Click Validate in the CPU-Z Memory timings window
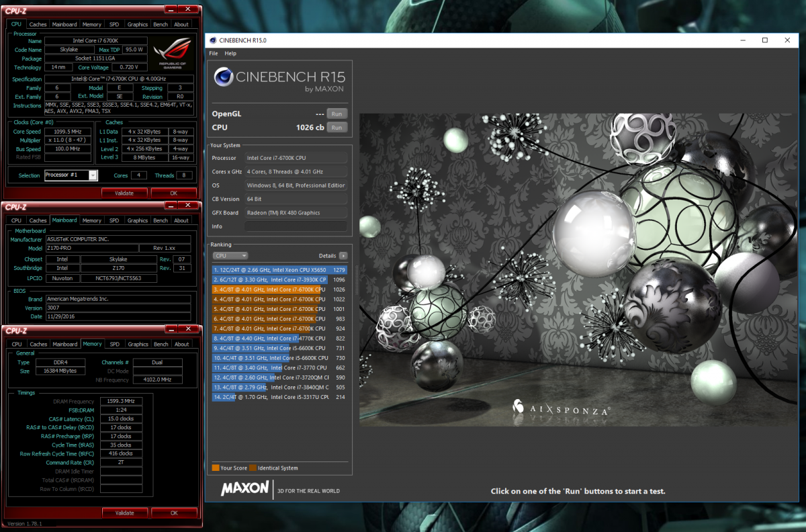The height and width of the screenshot is (532, 806). (x=124, y=513)
